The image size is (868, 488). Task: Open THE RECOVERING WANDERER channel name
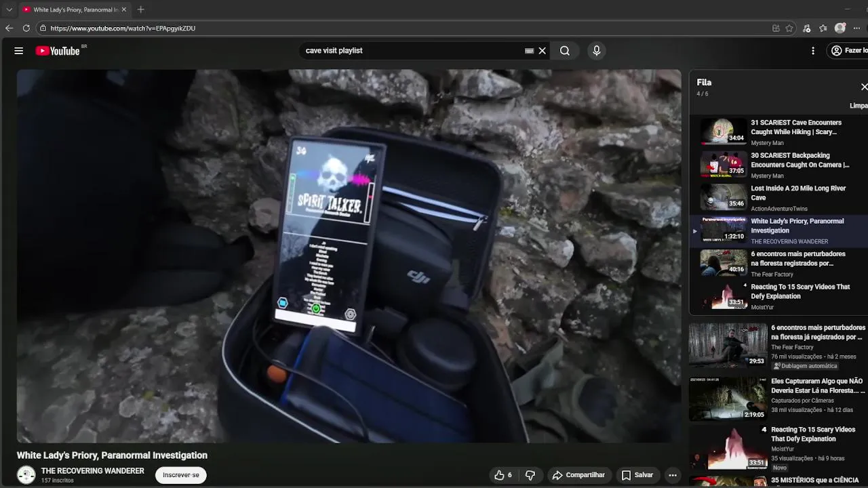tap(93, 471)
